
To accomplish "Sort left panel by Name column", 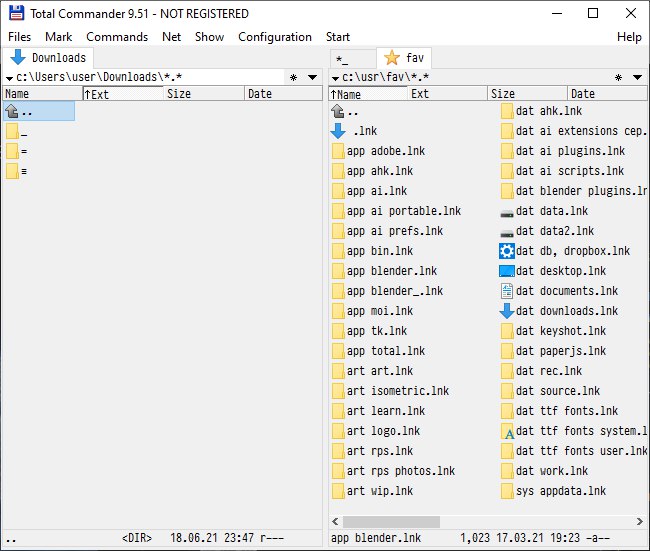I will pos(43,94).
